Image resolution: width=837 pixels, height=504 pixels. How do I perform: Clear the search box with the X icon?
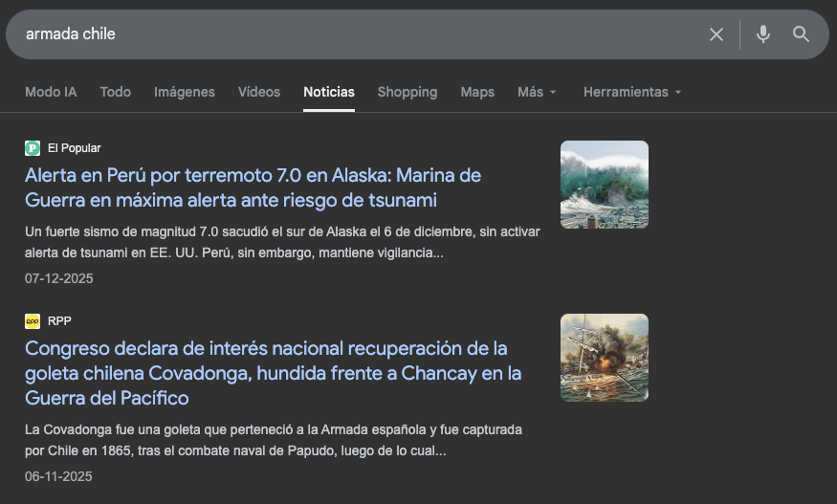(x=716, y=34)
